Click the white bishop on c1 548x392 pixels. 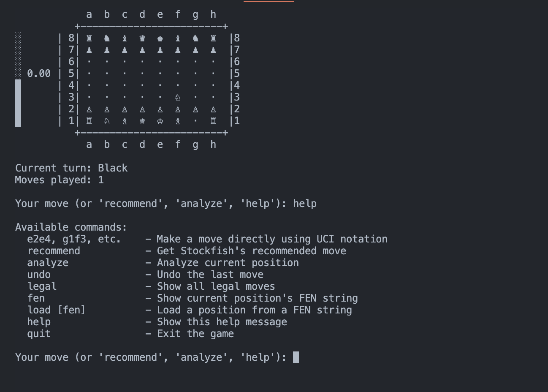[125, 121]
